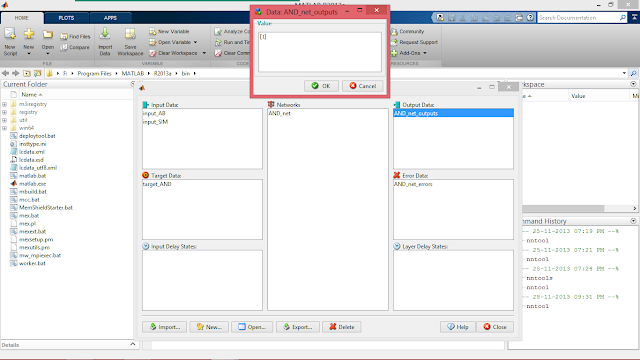Switch to the HOME tab
This screenshot has height=360, width=640.
(x=22, y=18)
